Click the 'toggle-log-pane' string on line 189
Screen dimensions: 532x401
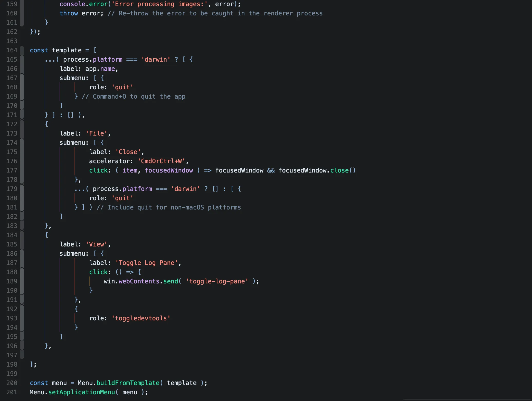217,281
